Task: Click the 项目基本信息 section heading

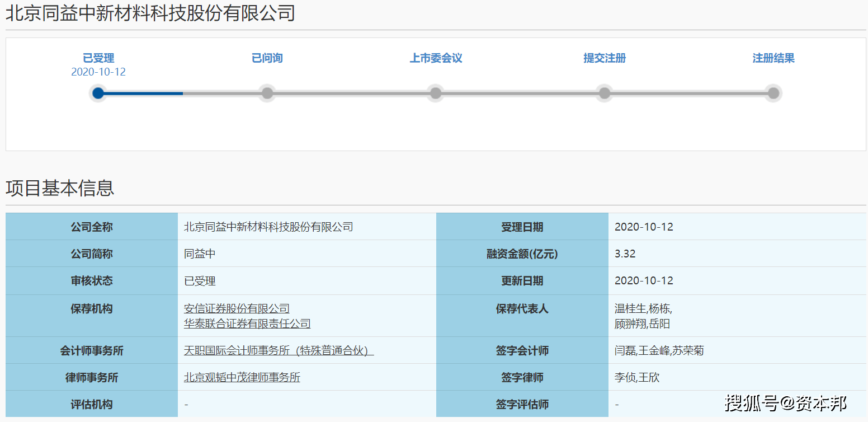Action: (60, 188)
